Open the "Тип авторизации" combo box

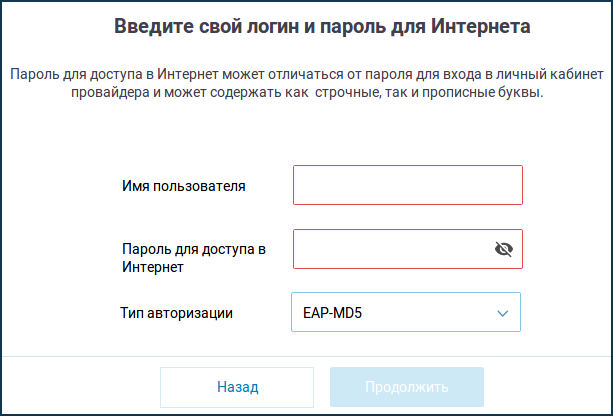coord(406,312)
